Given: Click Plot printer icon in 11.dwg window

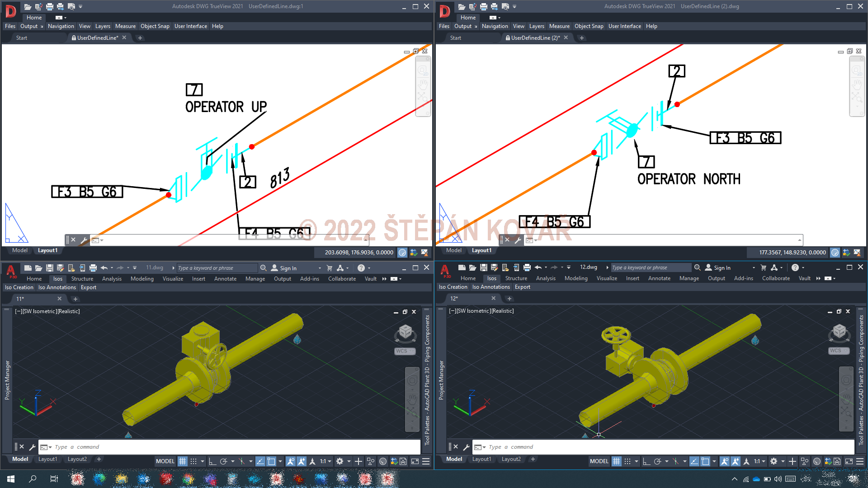Looking at the screenshot, I should point(93,268).
